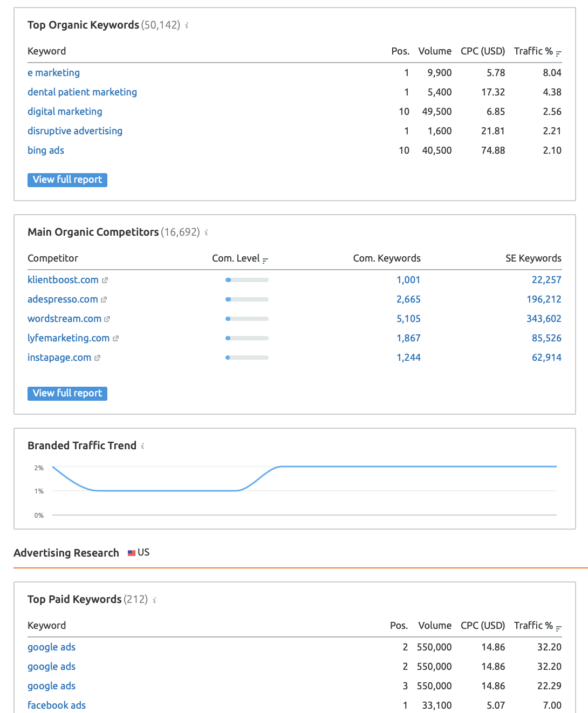Image resolution: width=588 pixels, height=713 pixels.
Task: Open the 'digital marketing' keyword link
Action: 65,112
